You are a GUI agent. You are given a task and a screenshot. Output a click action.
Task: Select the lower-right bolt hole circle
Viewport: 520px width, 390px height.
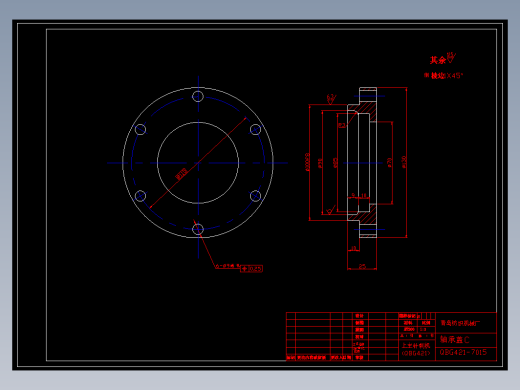coord(255,196)
